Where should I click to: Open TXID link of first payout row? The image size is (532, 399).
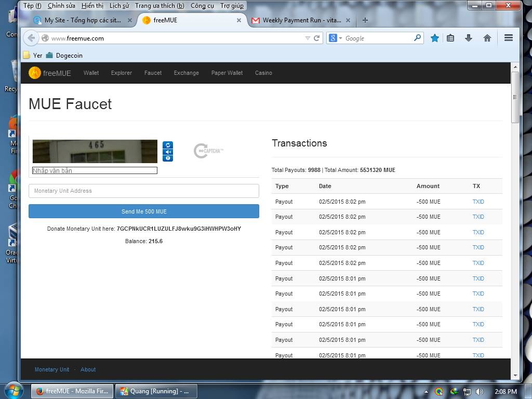478,202
